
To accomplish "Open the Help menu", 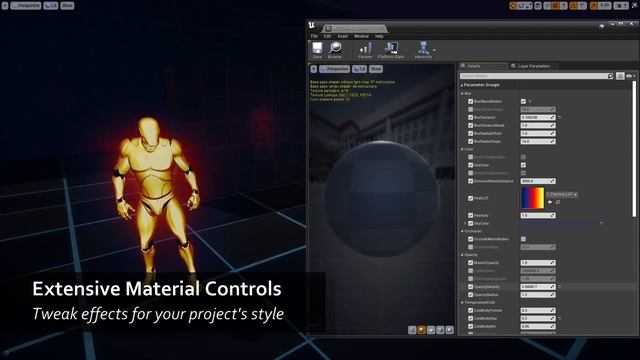I will [x=379, y=36].
